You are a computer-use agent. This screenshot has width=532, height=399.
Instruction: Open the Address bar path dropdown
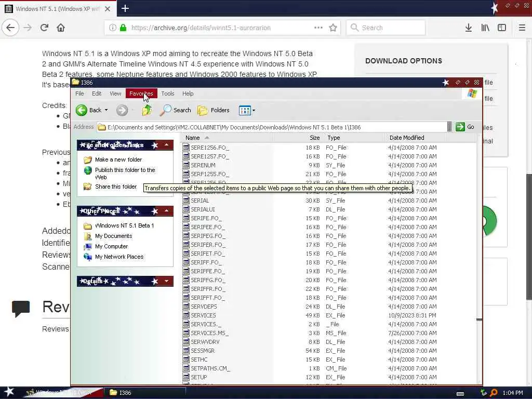click(449, 127)
